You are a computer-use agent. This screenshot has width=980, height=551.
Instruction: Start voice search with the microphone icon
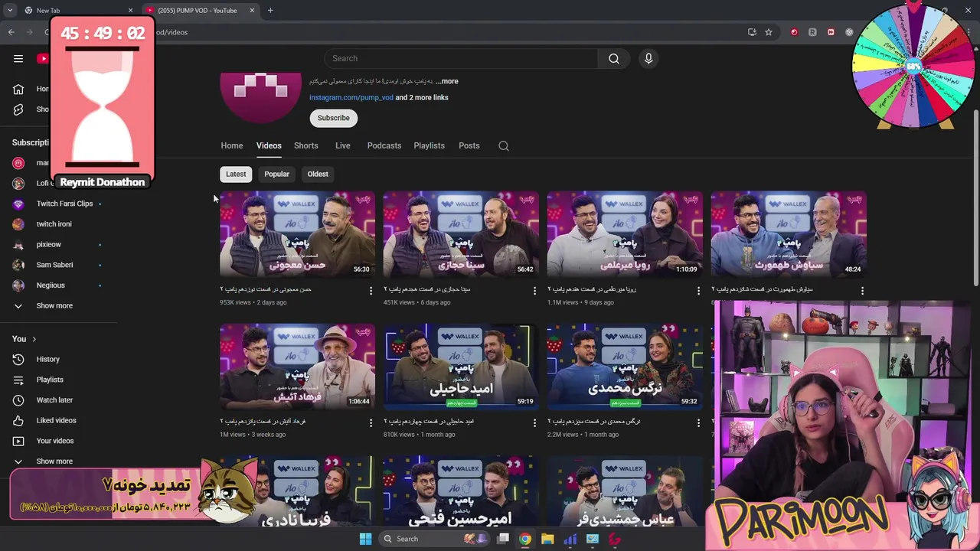pos(648,58)
